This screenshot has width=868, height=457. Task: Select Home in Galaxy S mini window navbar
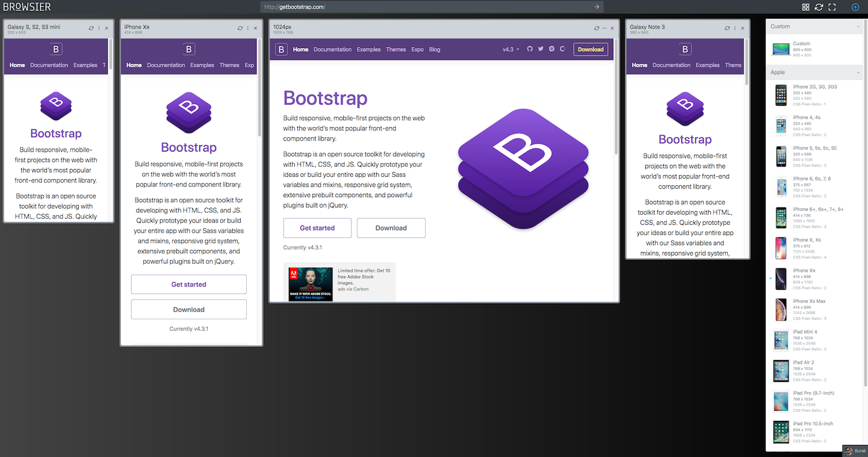click(17, 65)
